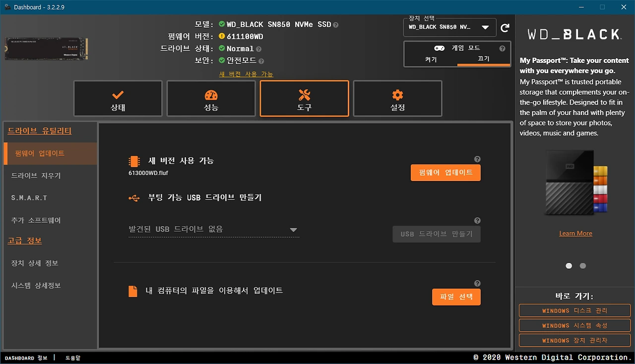Open the 설정 tab with the gear icon

tap(397, 98)
